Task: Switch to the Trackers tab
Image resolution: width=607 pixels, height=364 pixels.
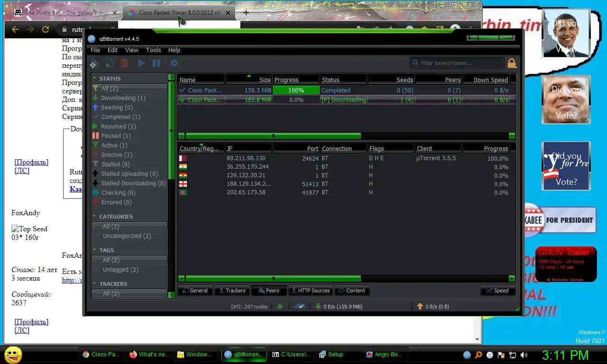Action: 232,291
